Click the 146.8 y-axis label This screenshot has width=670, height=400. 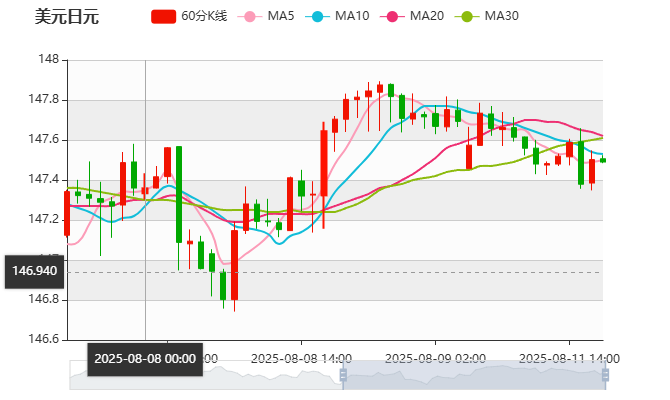tap(44, 299)
